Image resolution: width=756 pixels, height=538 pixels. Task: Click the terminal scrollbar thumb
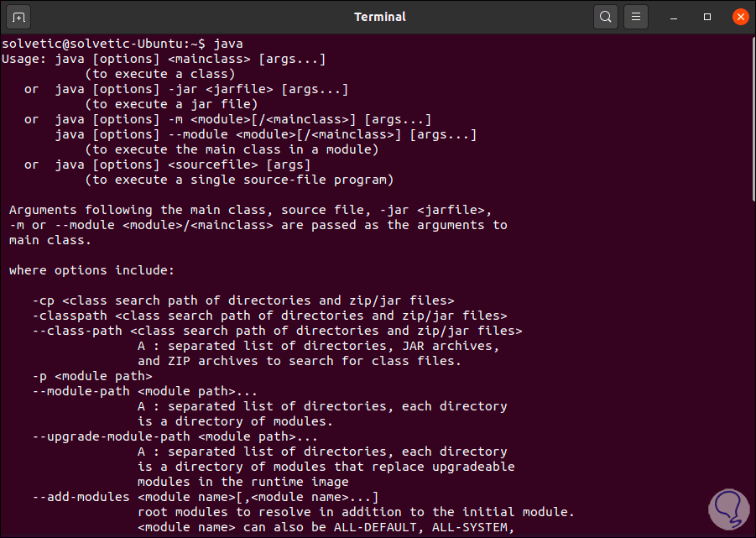pos(753,118)
